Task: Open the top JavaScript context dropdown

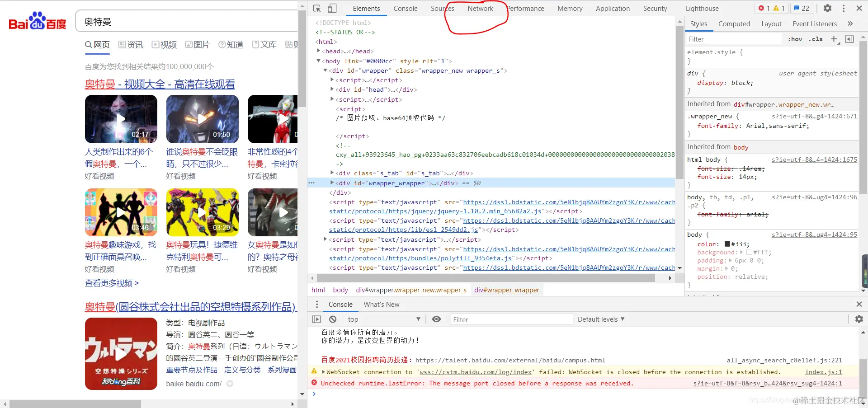Action: coord(384,319)
